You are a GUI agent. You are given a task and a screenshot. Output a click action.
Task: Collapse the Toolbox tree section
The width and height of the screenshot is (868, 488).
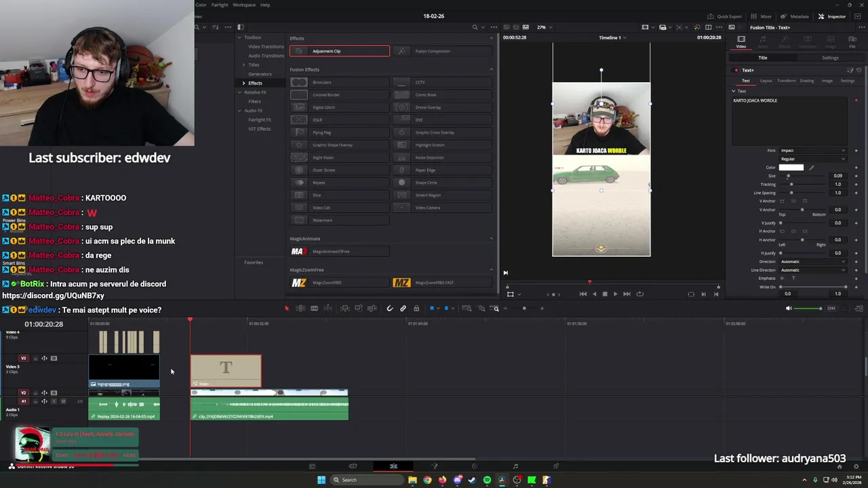click(x=239, y=37)
